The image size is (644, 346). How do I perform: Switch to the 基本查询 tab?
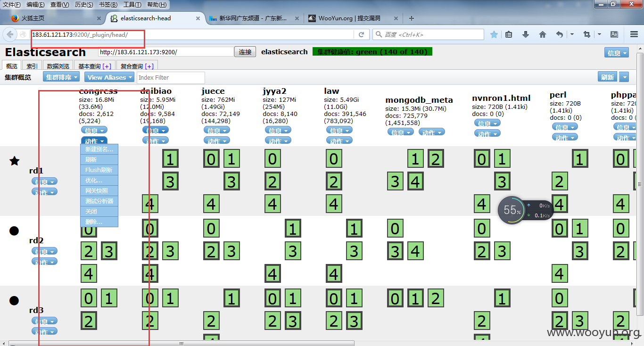coord(94,66)
